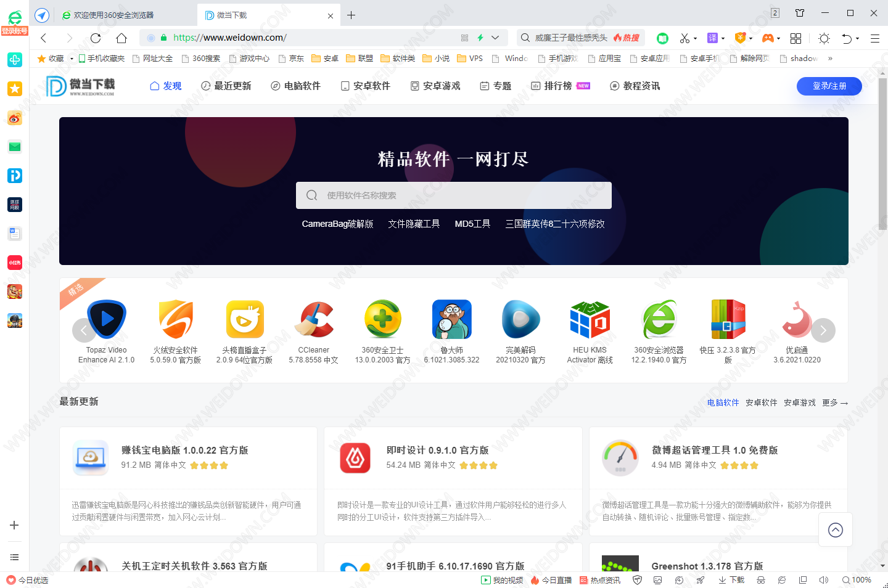Viewport: 888px width, 588px height.
Task: Open the 微博超话管理工具 app thumbnail
Action: [620, 458]
